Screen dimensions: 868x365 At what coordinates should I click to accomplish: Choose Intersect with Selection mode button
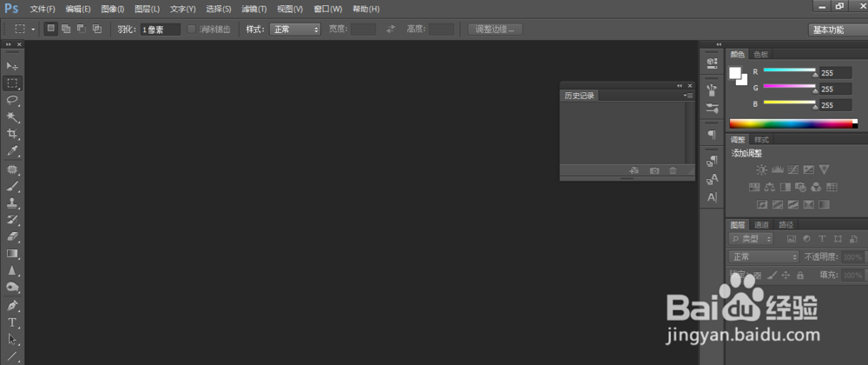[x=97, y=29]
